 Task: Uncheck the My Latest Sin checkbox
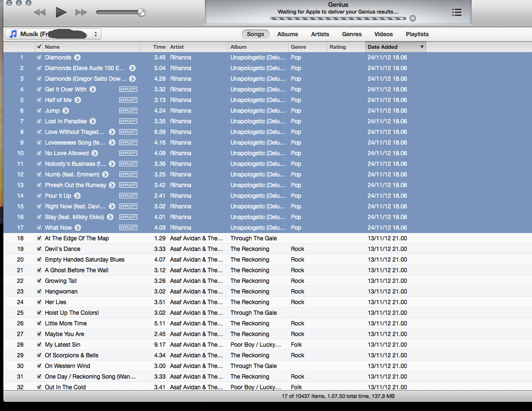tap(39, 344)
